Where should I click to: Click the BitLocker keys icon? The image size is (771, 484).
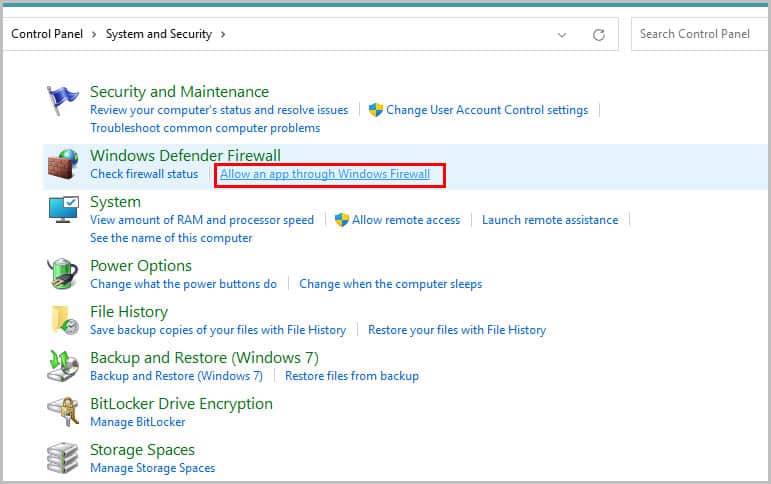[63, 411]
